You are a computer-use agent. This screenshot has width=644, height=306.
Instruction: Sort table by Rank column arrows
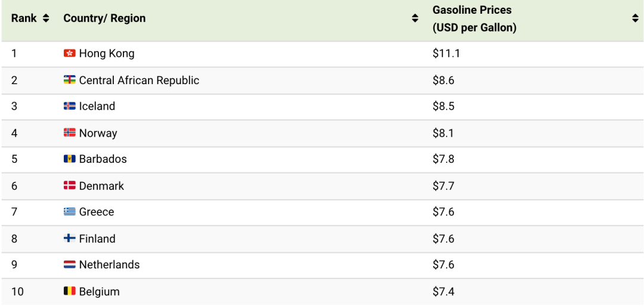(45, 18)
